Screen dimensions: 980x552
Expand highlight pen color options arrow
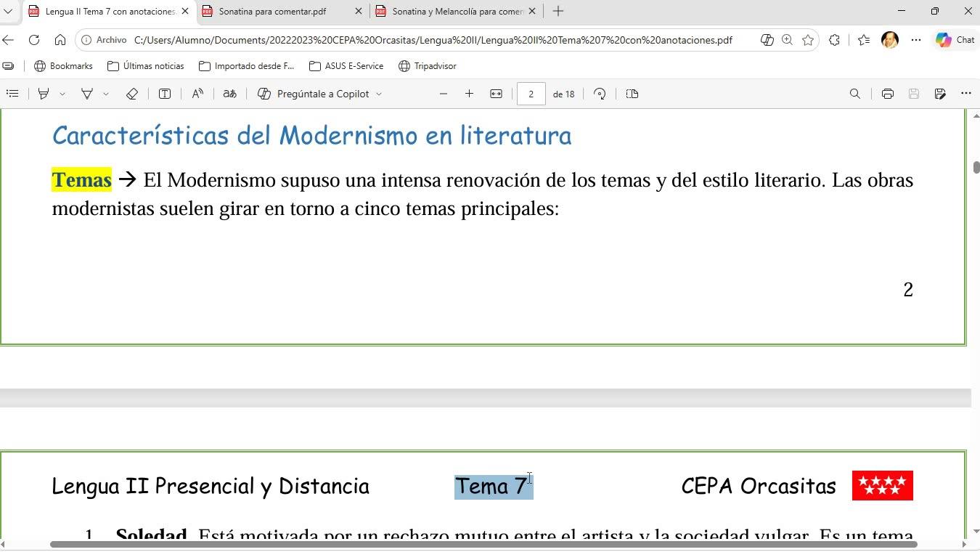[62, 94]
